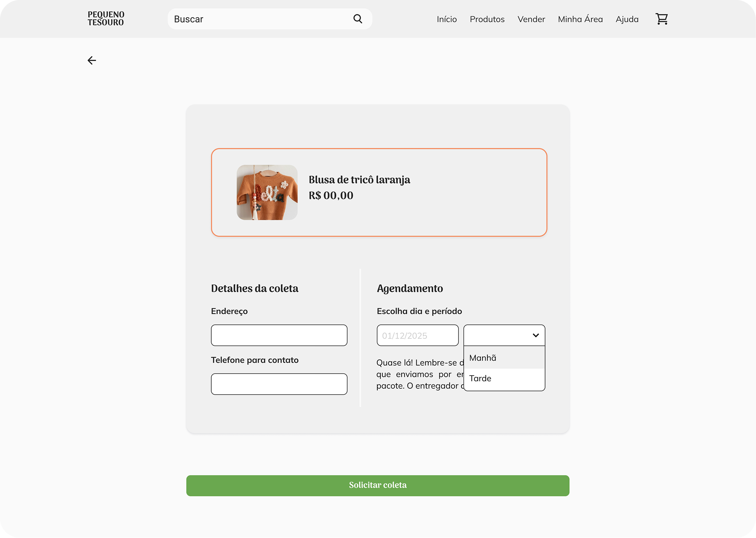Open the shopping cart

[x=661, y=19]
